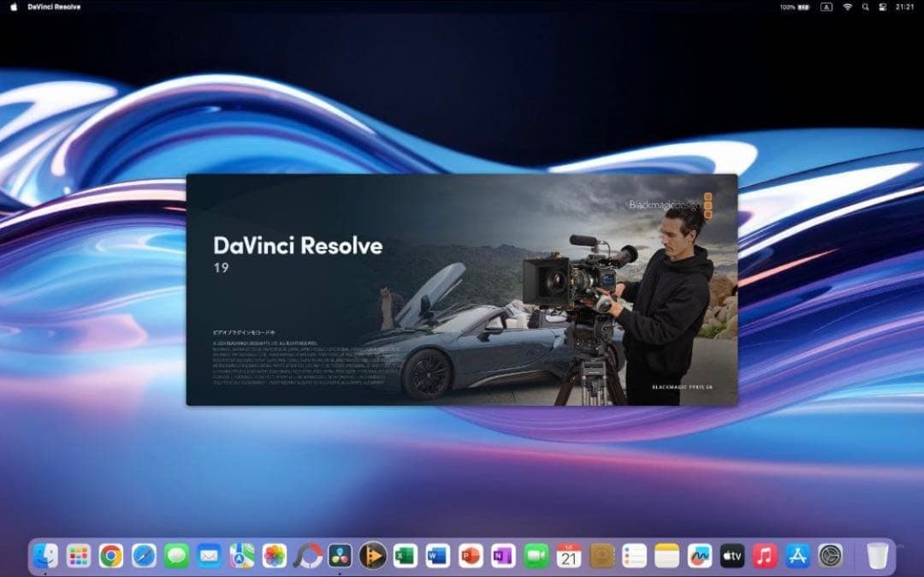Image resolution: width=924 pixels, height=577 pixels.
Task: Click the BLACKMAGIC PYXIS 6K caption
Action: [683, 387]
